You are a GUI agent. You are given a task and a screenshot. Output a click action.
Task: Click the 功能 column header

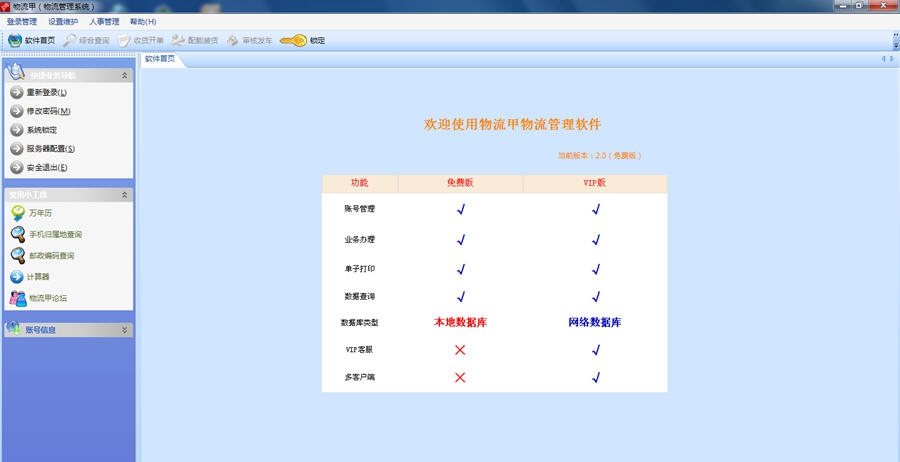[x=360, y=184]
